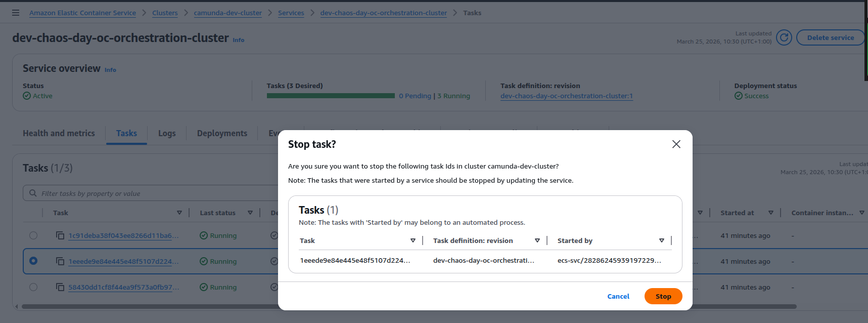Click dialog cell ecs-svc/28286245939197229

click(x=609, y=260)
